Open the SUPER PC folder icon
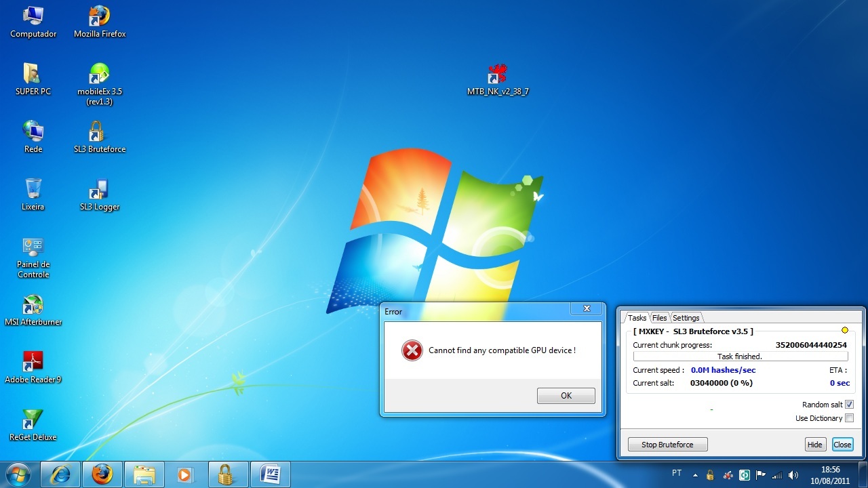The height and width of the screenshot is (488, 868). coord(33,75)
